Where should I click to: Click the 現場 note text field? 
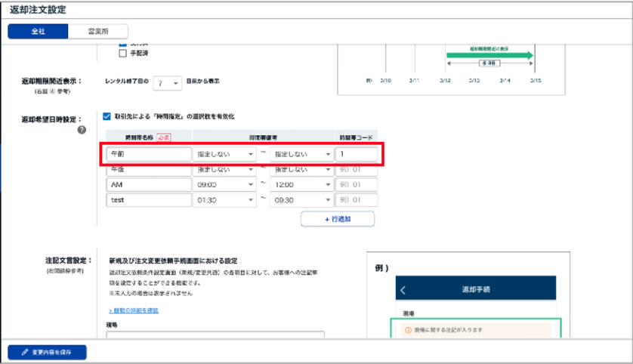tap(215, 335)
